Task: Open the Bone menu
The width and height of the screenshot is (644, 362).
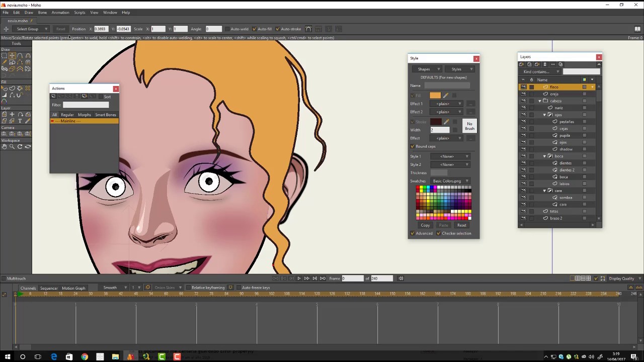Action: pyautogui.click(x=42, y=13)
